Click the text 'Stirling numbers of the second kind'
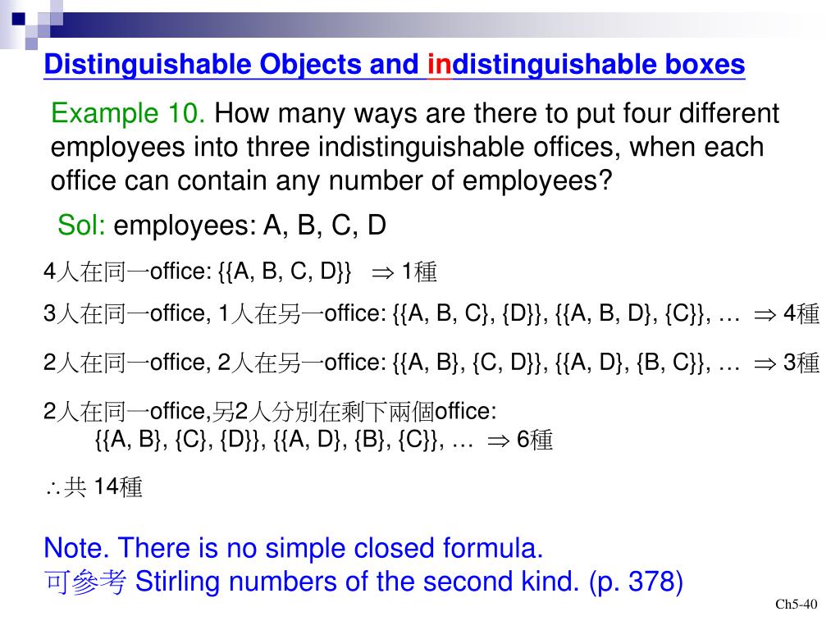This screenshot has width=840, height=630. (x=358, y=582)
